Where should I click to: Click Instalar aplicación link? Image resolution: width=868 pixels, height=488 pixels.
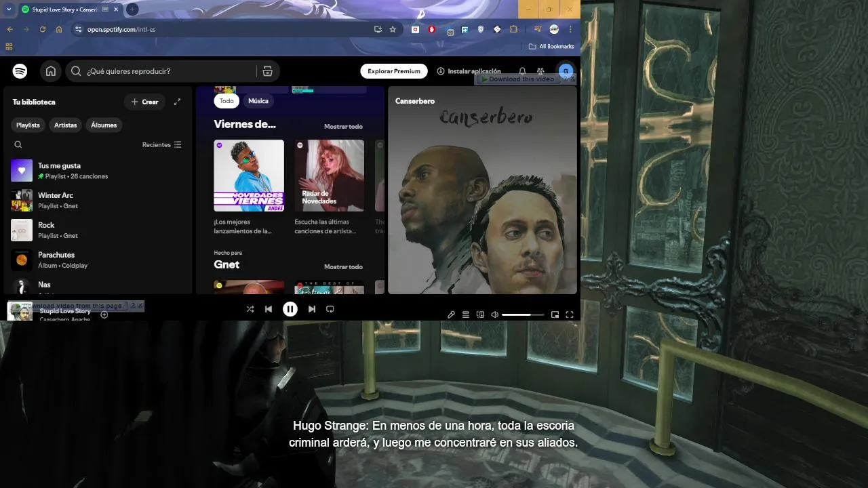tap(469, 71)
